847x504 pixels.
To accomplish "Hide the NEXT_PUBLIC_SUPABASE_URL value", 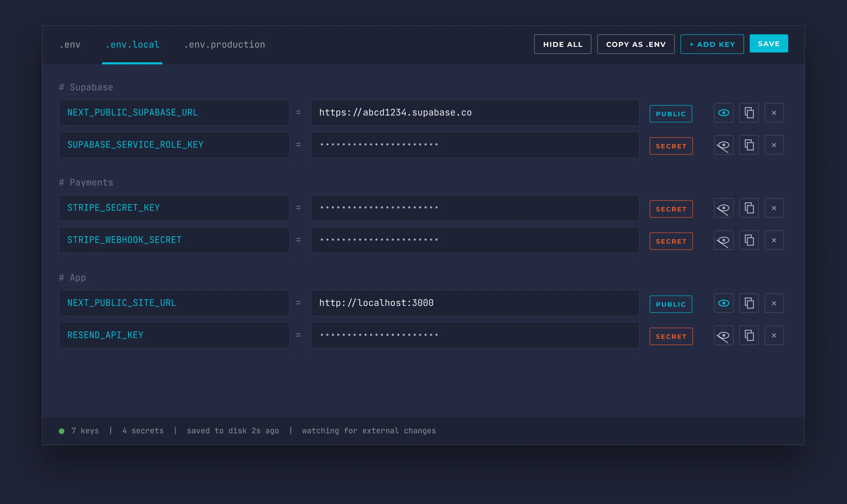I will 723,113.
